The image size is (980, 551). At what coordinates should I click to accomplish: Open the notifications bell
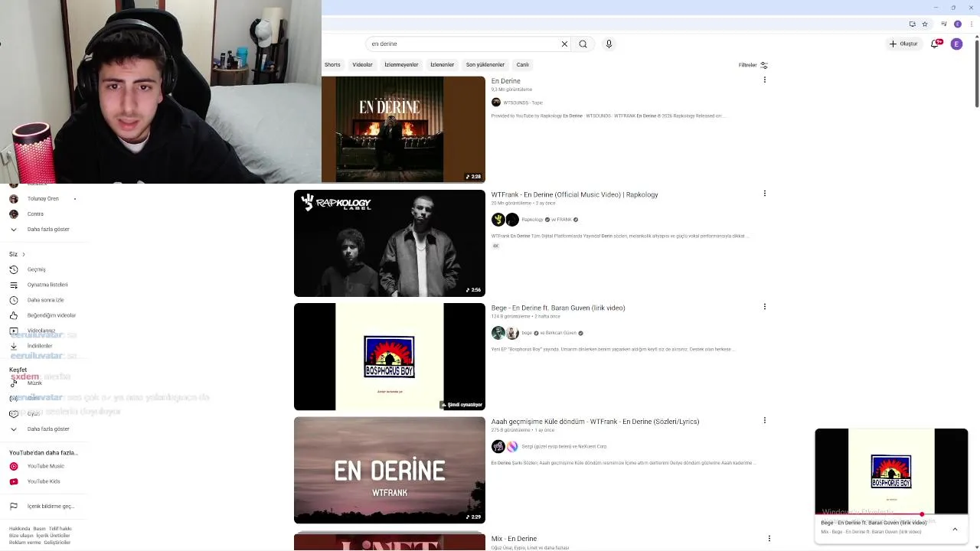click(935, 44)
